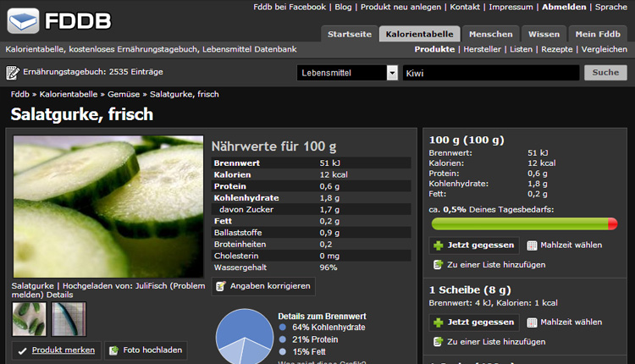Open the Ernährungstagebuch notepad icon
Image resolution: width=635 pixels, height=364 pixels.
tap(13, 73)
